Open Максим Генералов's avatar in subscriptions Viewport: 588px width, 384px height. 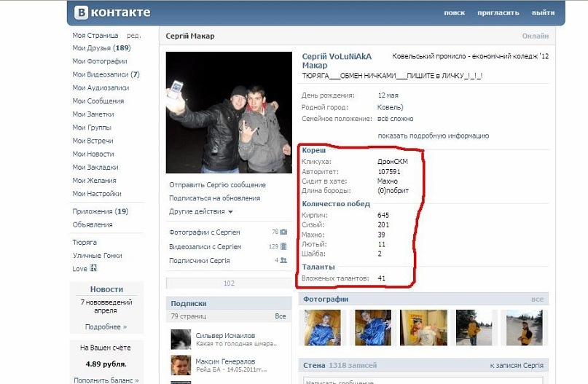(181, 365)
